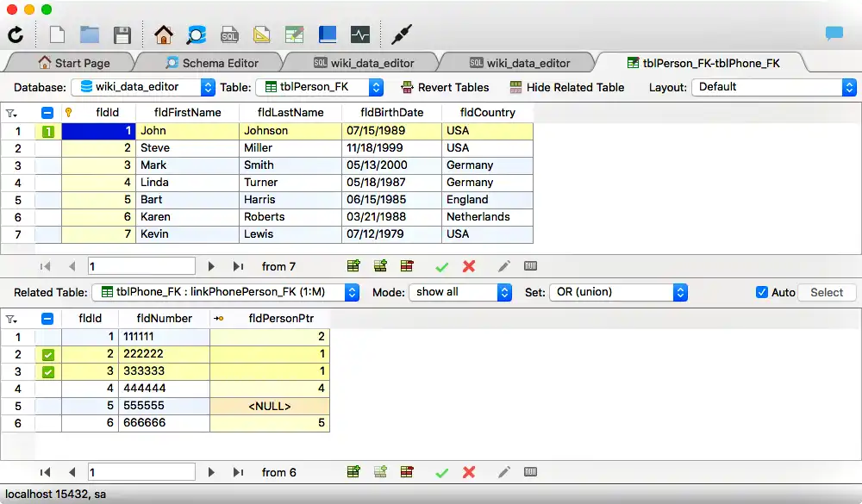Switch to the Schema Editor tab

pos(212,63)
